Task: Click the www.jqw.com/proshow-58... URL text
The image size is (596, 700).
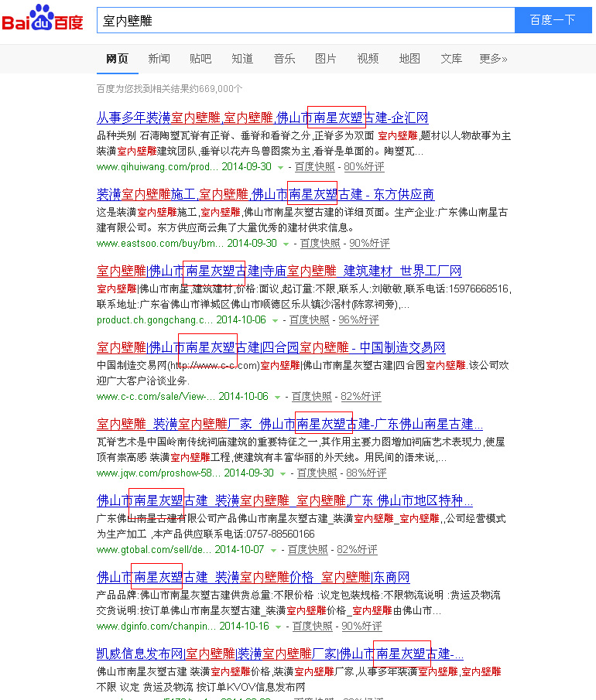Action: [x=158, y=473]
